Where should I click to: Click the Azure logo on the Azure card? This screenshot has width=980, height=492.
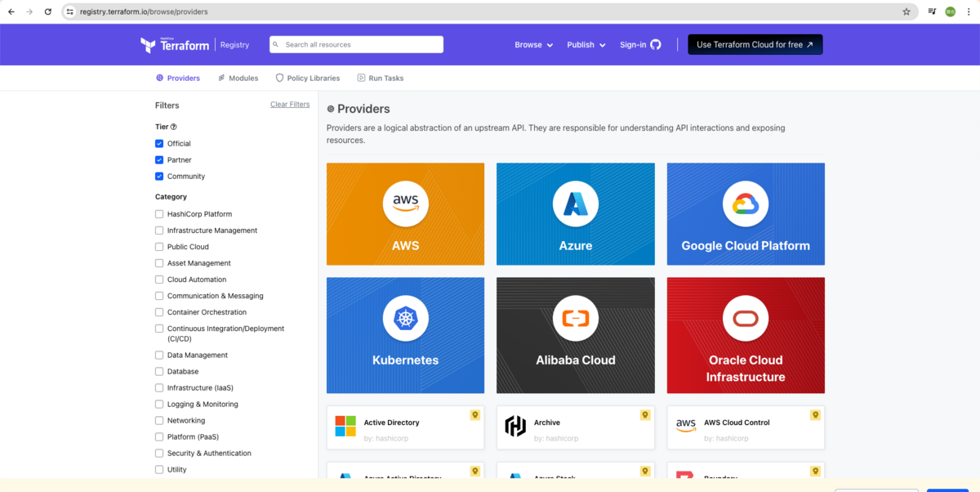(x=576, y=204)
